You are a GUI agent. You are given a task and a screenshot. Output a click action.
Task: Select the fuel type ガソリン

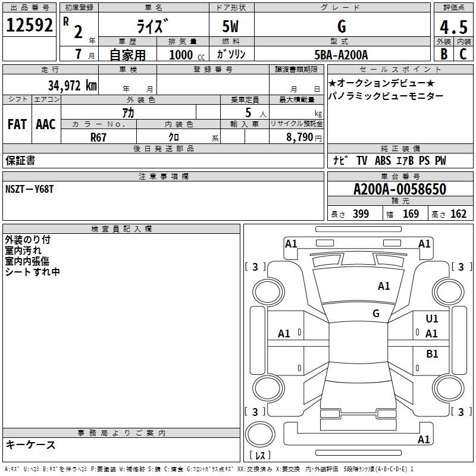tap(231, 54)
